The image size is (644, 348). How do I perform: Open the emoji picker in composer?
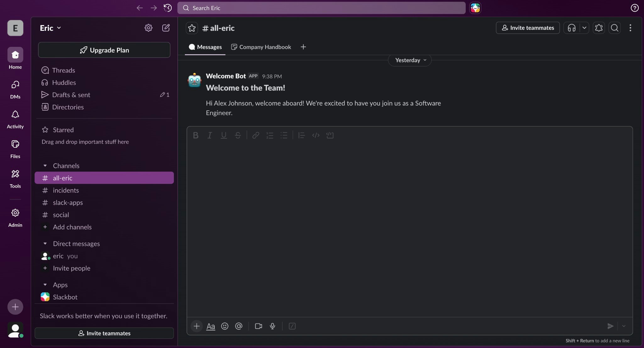click(225, 326)
